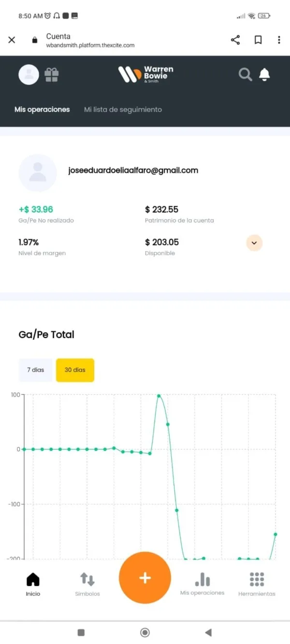Expand account details chevron
290x644 pixels.
254,243
